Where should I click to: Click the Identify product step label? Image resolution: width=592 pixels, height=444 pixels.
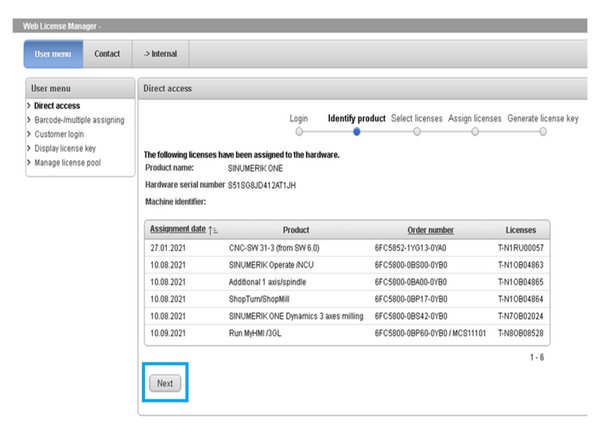(x=357, y=119)
